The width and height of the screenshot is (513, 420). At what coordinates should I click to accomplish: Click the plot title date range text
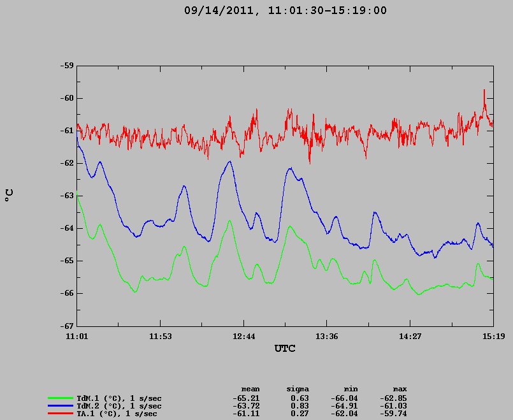tap(285, 10)
